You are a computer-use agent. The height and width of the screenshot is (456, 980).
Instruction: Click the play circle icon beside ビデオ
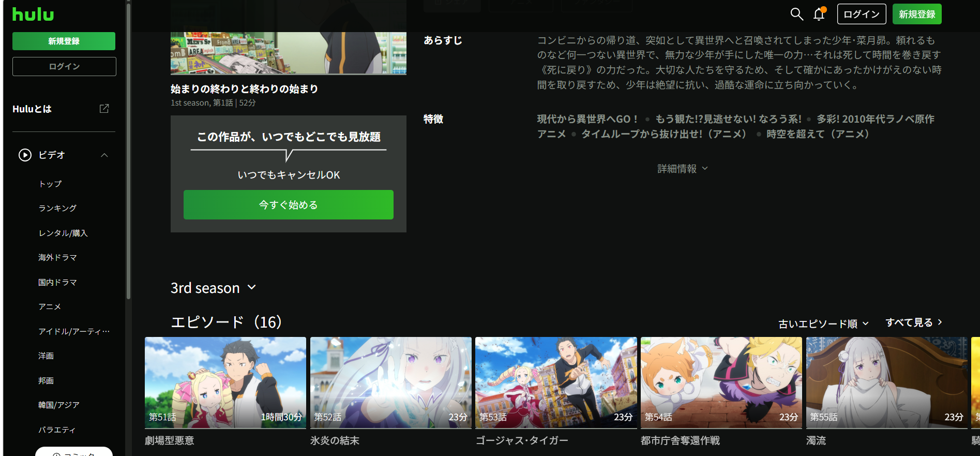pos(25,155)
